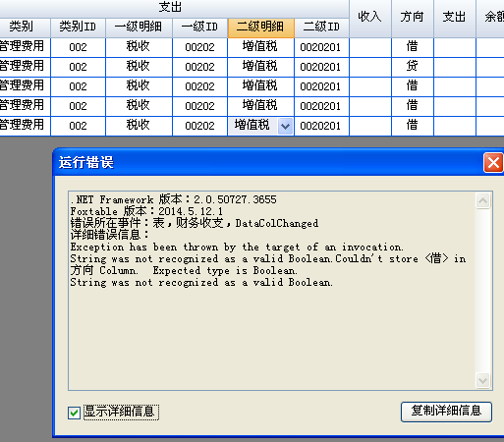The width and height of the screenshot is (504, 442).
Task: Click the 贷 cell in 方向 column
Action: pyautogui.click(x=413, y=67)
